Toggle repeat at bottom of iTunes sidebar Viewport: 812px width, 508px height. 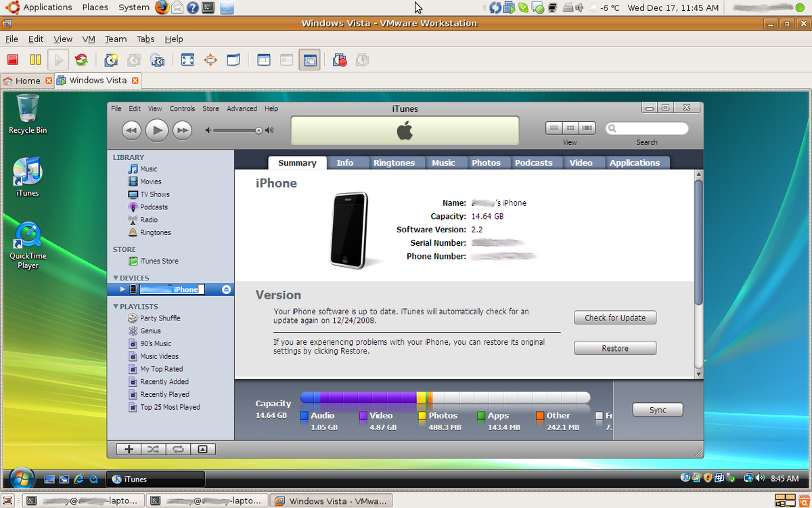[x=178, y=449]
